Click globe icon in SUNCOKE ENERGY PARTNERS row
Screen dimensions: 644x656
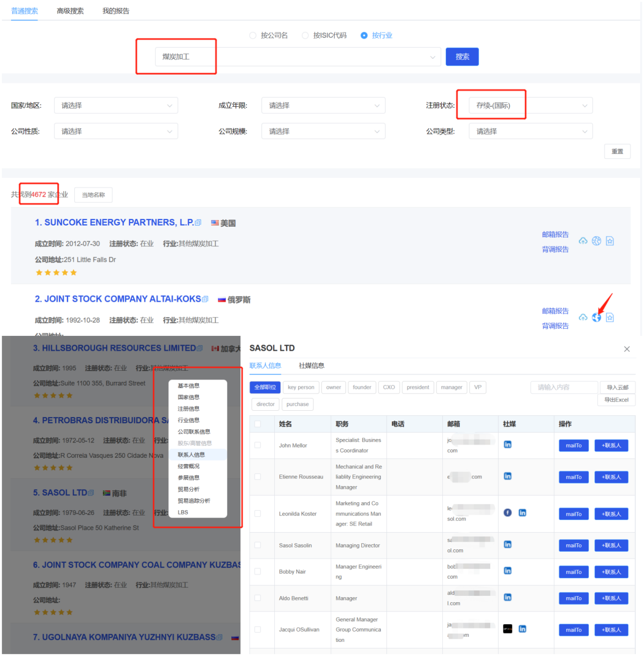[x=596, y=241]
